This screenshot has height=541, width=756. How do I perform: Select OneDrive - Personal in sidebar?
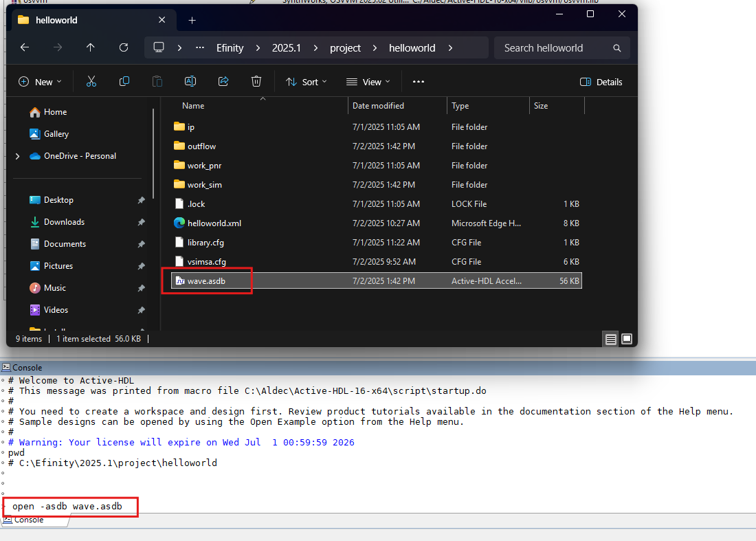click(x=80, y=156)
